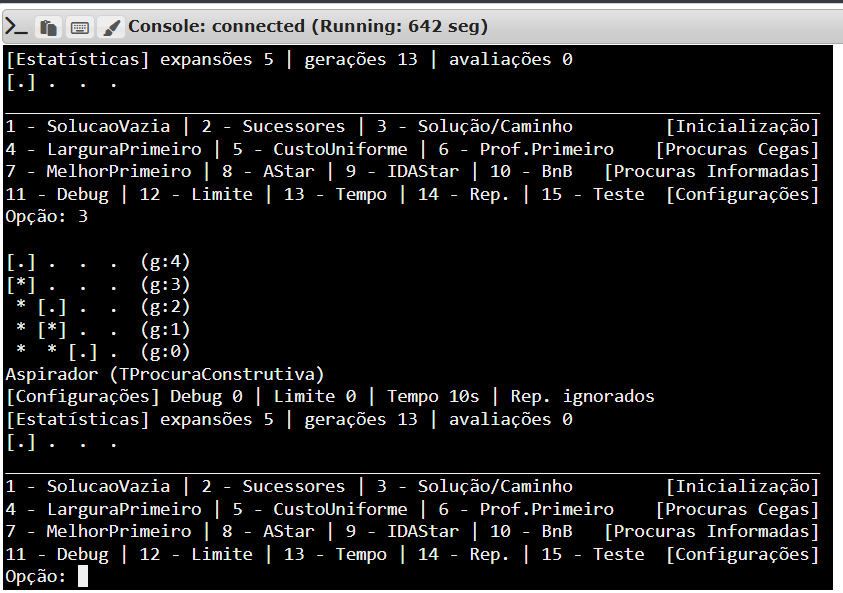
Task: Click 'Rep. ignorados' in the status line
Action: [582, 396]
